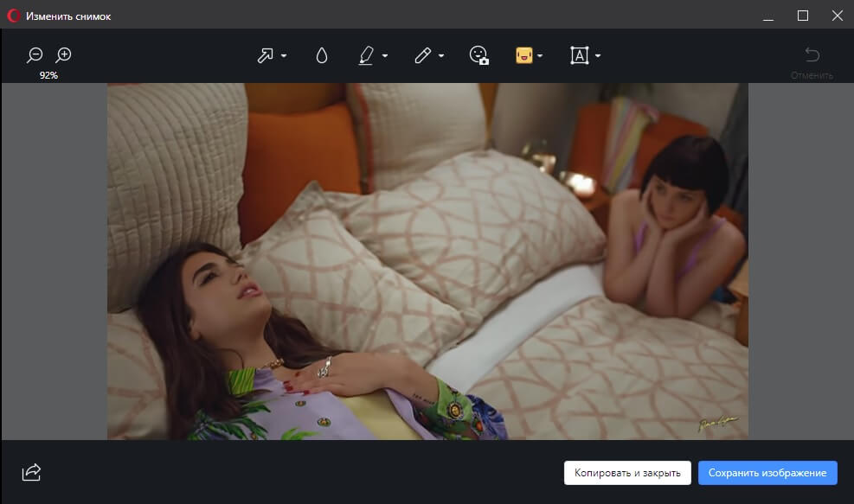Zoom out with the minus magnifier
This screenshot has height=504, width=854.
click(35, 55)
